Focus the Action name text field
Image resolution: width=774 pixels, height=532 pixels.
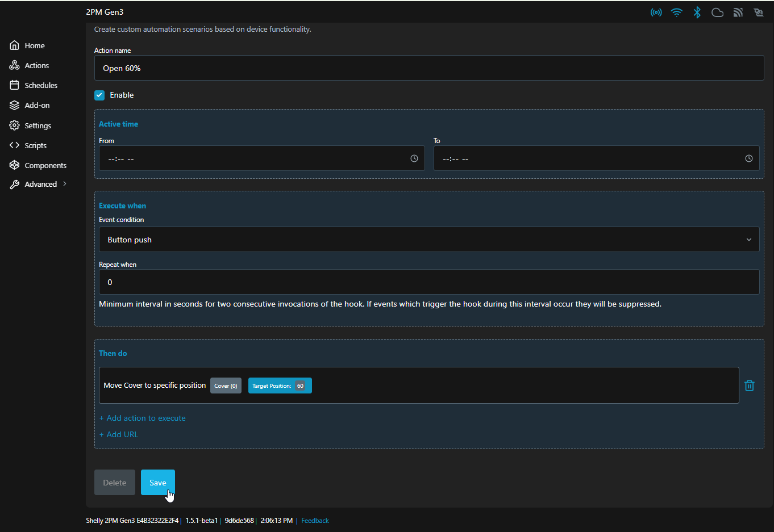tap(429, 68)
